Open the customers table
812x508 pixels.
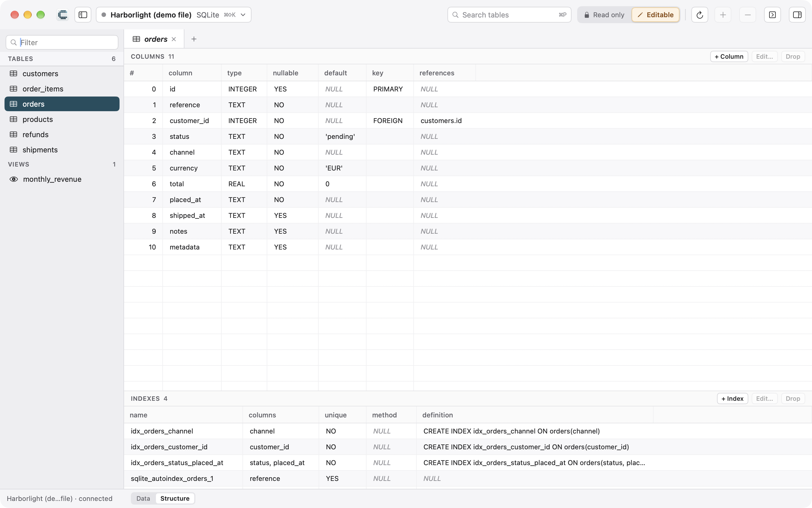point(62,74)
